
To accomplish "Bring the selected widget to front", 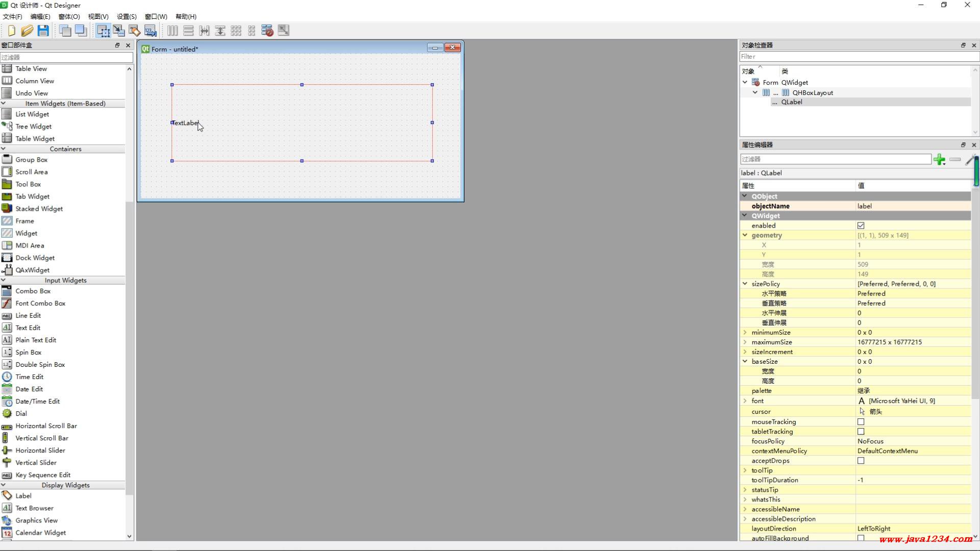I will (x=81, y=31).
